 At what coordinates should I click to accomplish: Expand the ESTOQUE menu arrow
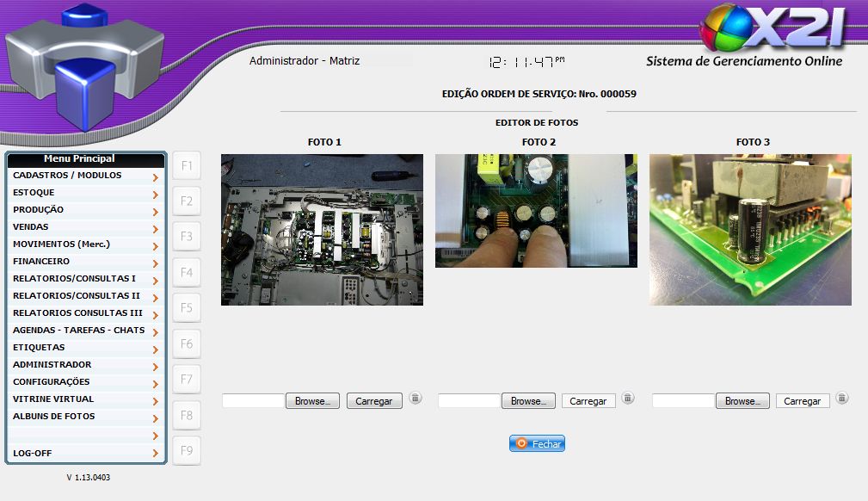[155, 195]
